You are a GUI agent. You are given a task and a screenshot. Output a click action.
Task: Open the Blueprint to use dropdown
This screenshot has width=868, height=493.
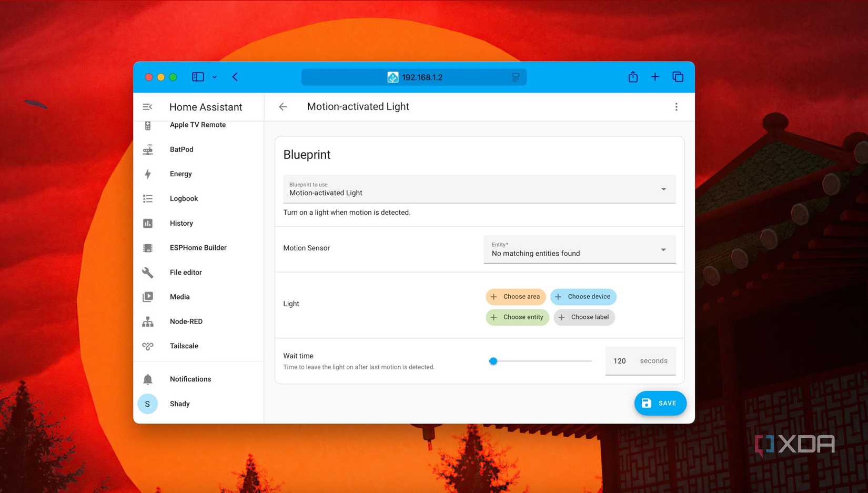click(479, 189)
